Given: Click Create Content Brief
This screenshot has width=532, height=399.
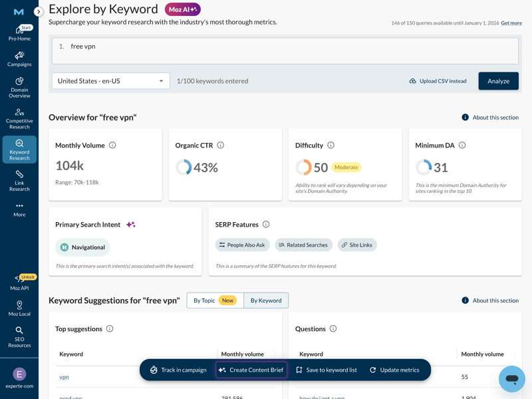Looking at the screenshot, I should pos(251,370).
